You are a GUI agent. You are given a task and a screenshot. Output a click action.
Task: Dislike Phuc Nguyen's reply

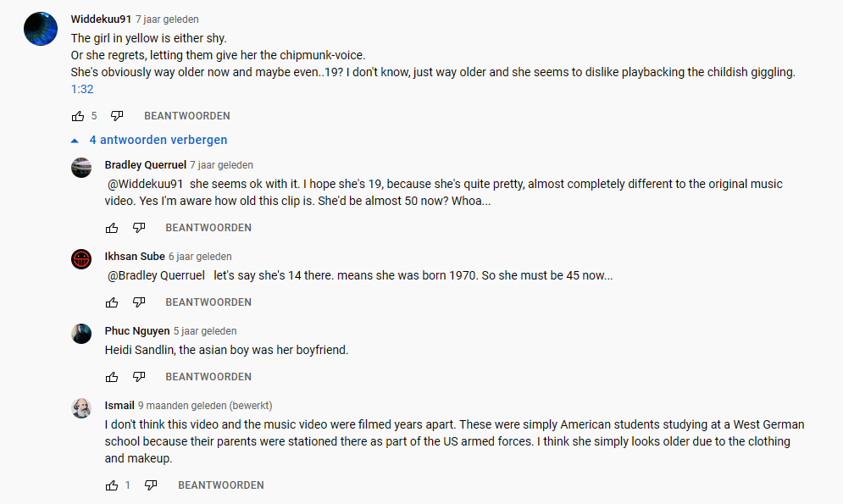pos(139,377)
